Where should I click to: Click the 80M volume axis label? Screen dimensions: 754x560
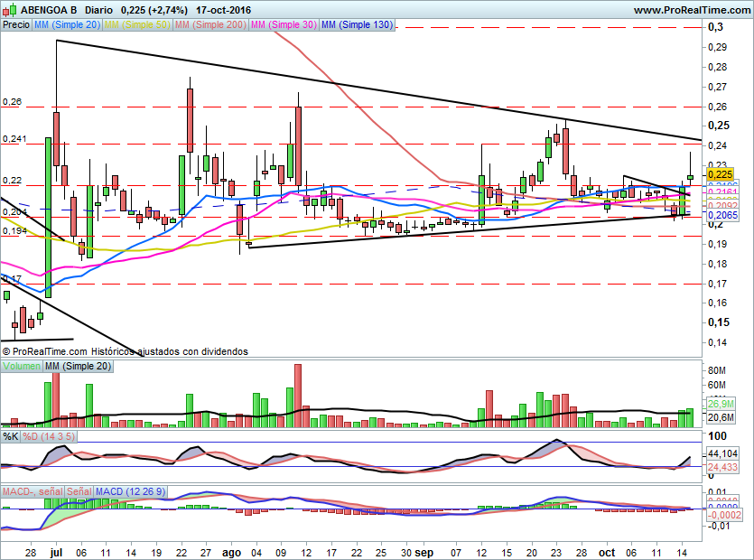click(x=716, y=371)
